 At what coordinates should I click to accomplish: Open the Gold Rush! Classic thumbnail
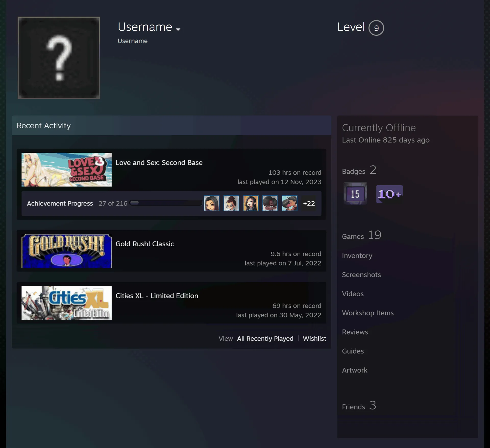[x=67, y=251]
